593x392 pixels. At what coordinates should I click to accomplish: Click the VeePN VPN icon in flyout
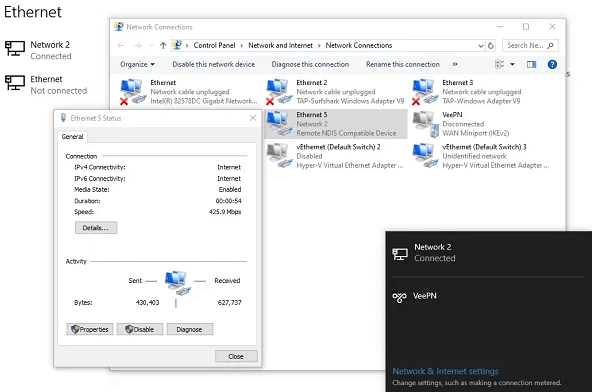[399, 297]
